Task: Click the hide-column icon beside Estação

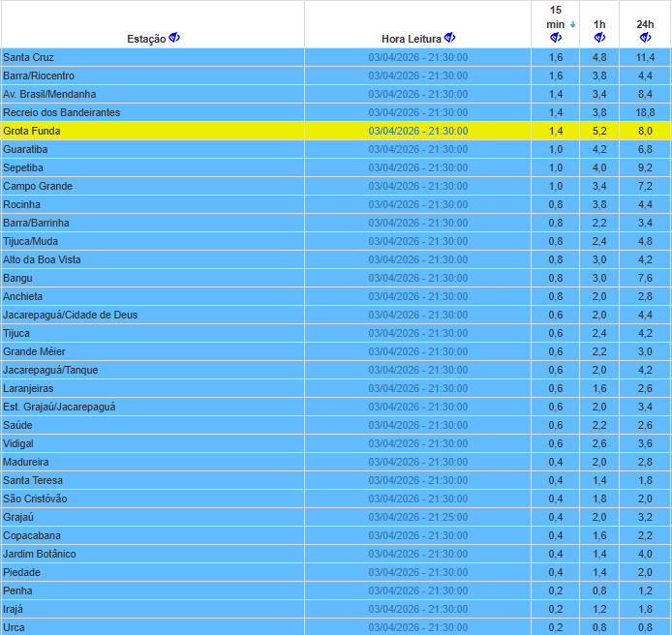Action: point(174,38)
